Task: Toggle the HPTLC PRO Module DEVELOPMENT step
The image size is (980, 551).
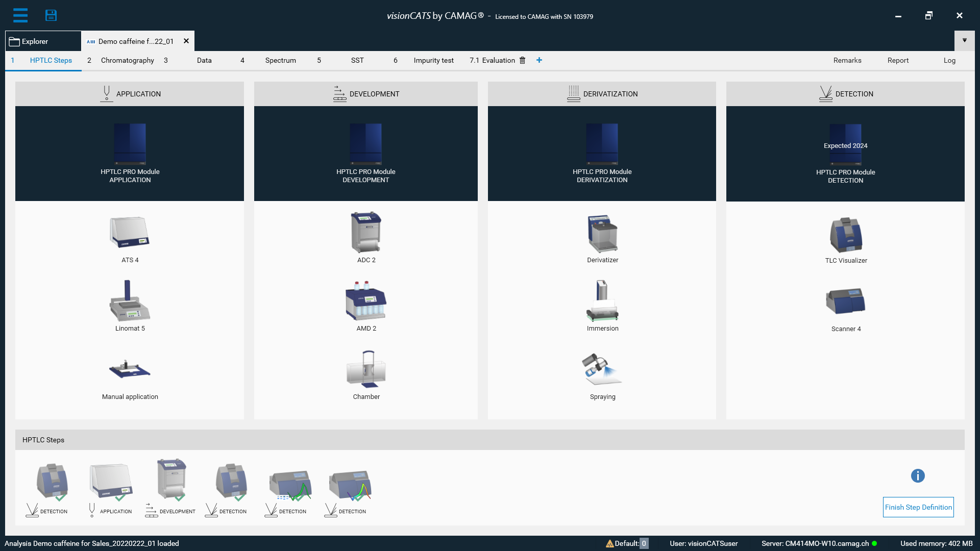Action: point(365,154)
